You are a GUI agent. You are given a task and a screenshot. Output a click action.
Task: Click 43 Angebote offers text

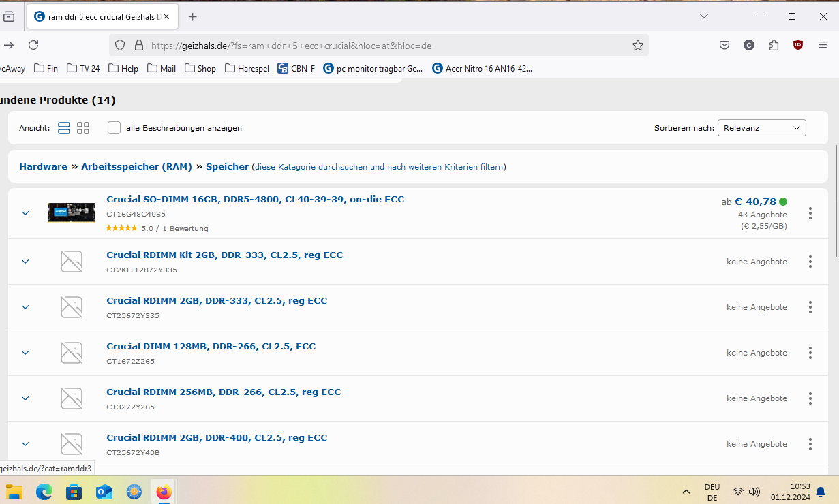tap(763, 215)
